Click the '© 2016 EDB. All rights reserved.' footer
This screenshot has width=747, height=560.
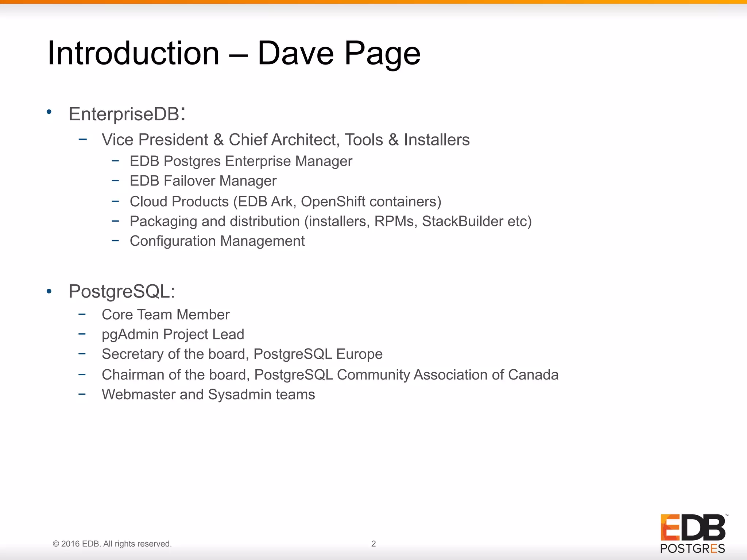[x=112, y=544]
